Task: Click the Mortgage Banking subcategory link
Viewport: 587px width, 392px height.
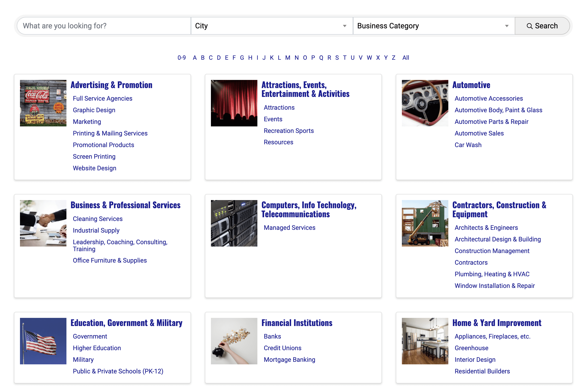Action: click(290, 360)
